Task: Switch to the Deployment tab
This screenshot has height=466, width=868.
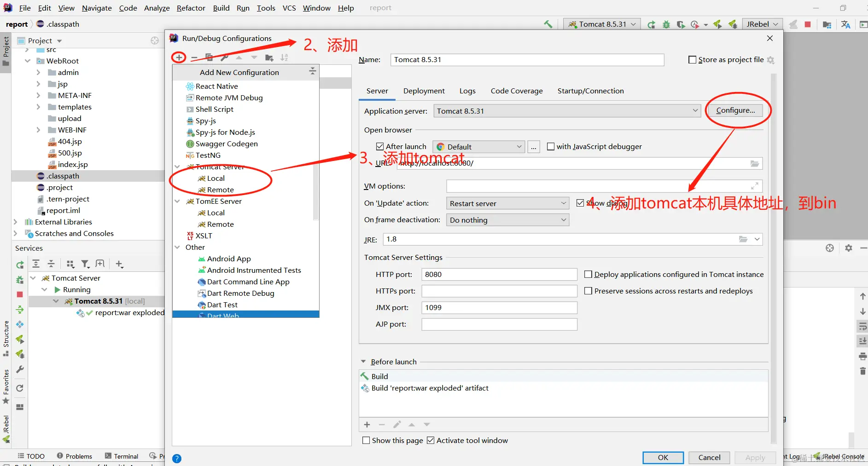Action: pyautogui.click(x=424, y=91)
